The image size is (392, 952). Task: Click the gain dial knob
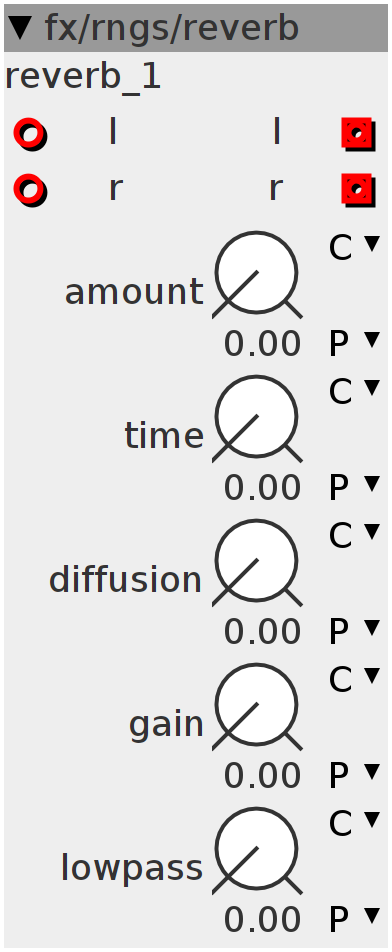click(257, 707)
